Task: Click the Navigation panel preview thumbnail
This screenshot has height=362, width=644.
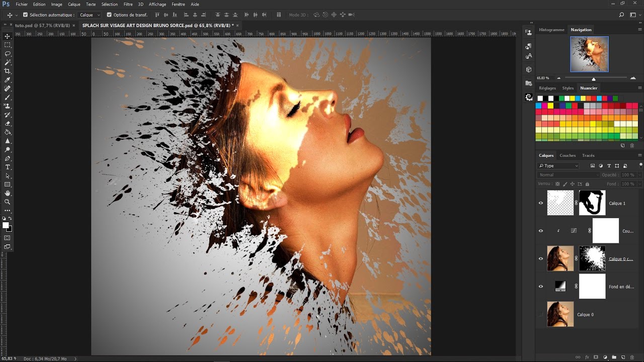Action: click(589, 54)
